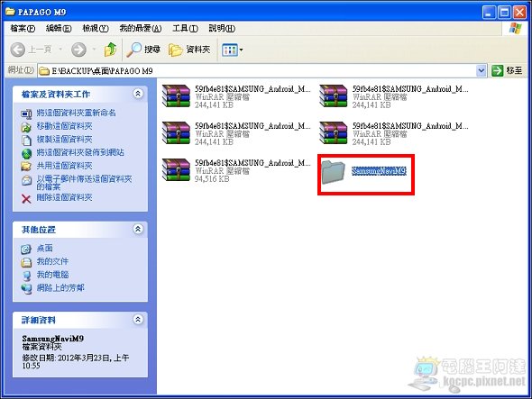Go up one folder level
The height and width of the screenshot is (399, 532).
click(110, 50)
